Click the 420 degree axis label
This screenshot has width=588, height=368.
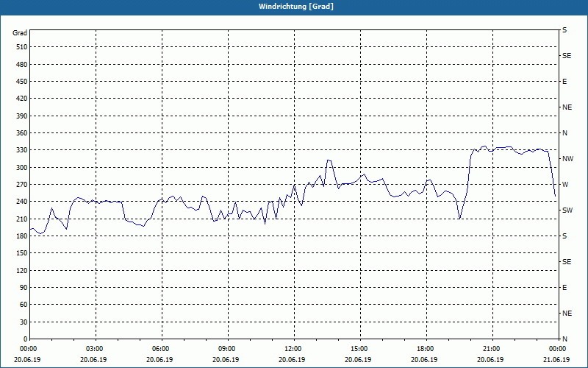(22, 99)
